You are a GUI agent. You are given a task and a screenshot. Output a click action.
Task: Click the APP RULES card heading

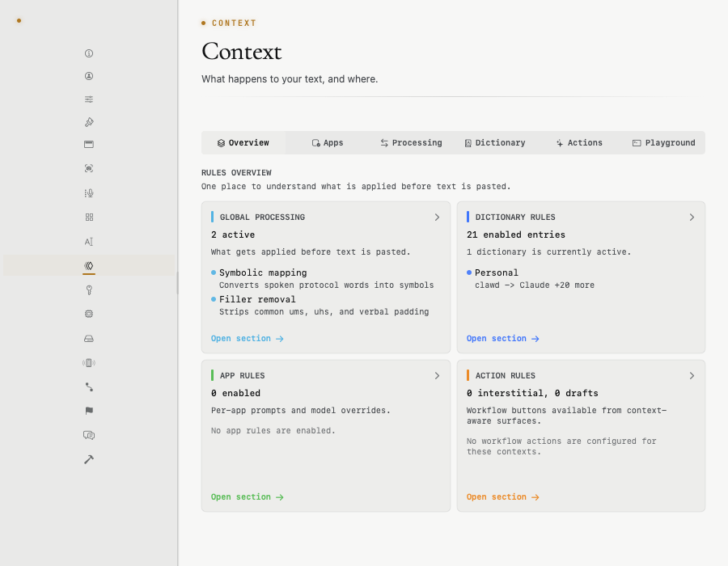(x=243, y=376)
